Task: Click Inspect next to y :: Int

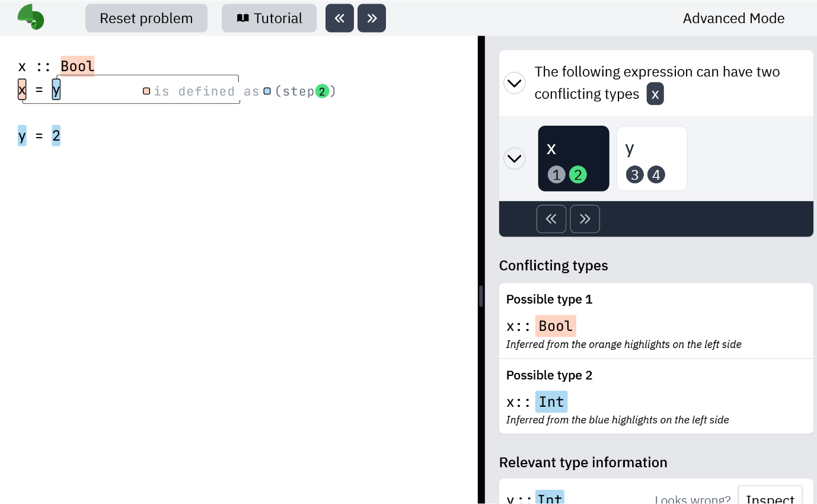Action: 770,496
